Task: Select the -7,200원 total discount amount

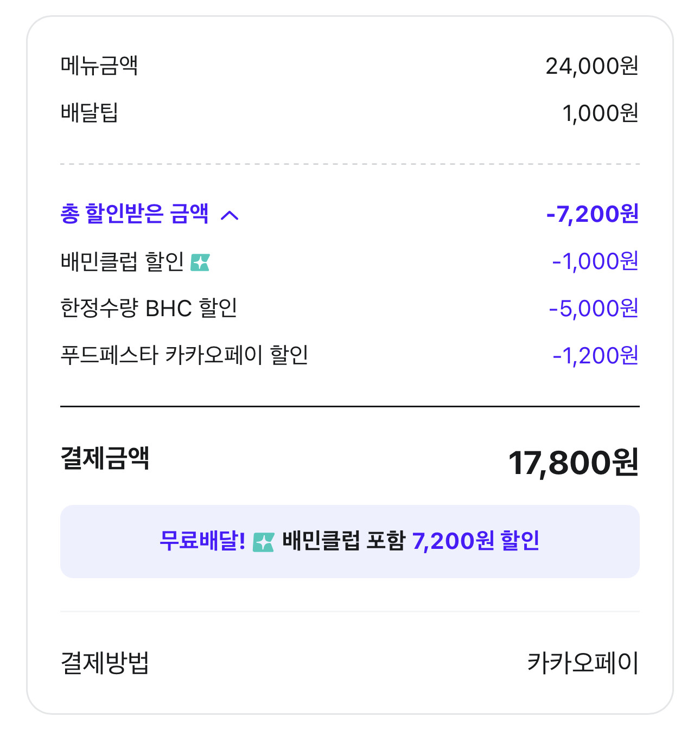Action: pos(592,214)
